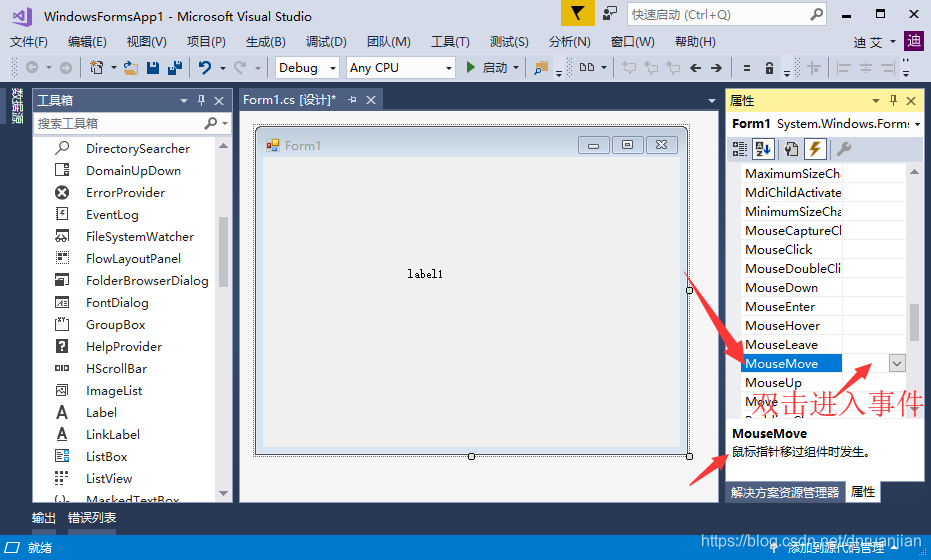Open the 调试(D) menu
This screenshot has height=560, width=931.
click(326, 42)
